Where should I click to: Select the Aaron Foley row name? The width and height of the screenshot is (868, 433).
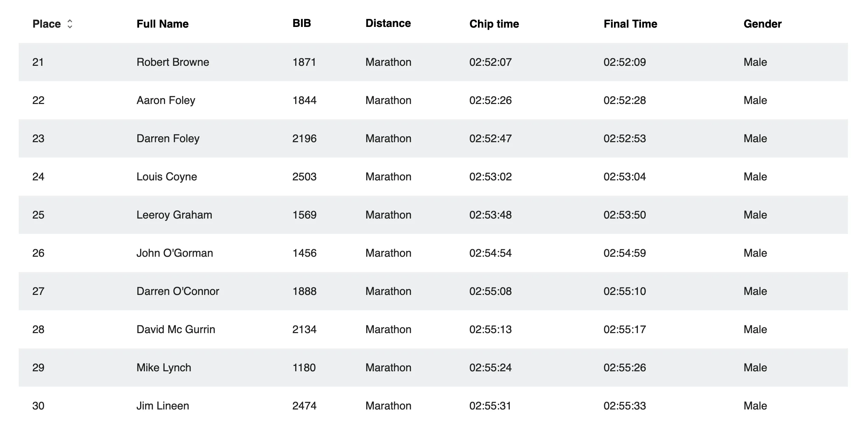pyautogui.click(x=166, y=100)
